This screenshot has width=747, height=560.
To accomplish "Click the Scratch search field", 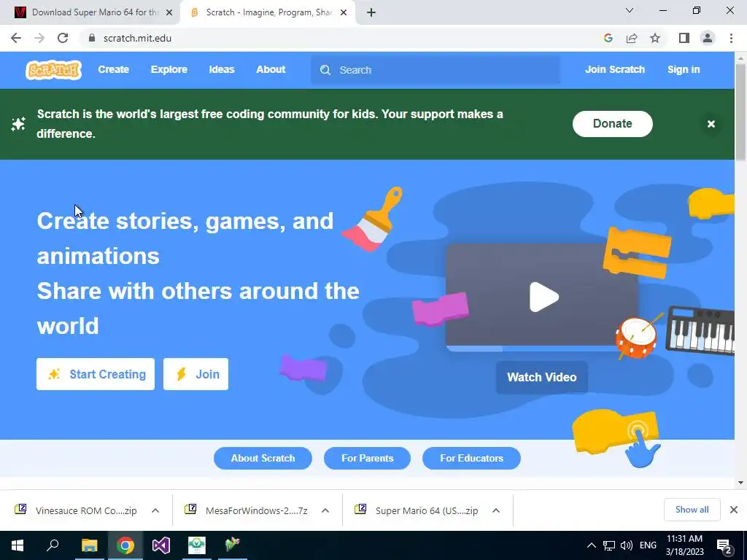I will [x=436, y=70].
